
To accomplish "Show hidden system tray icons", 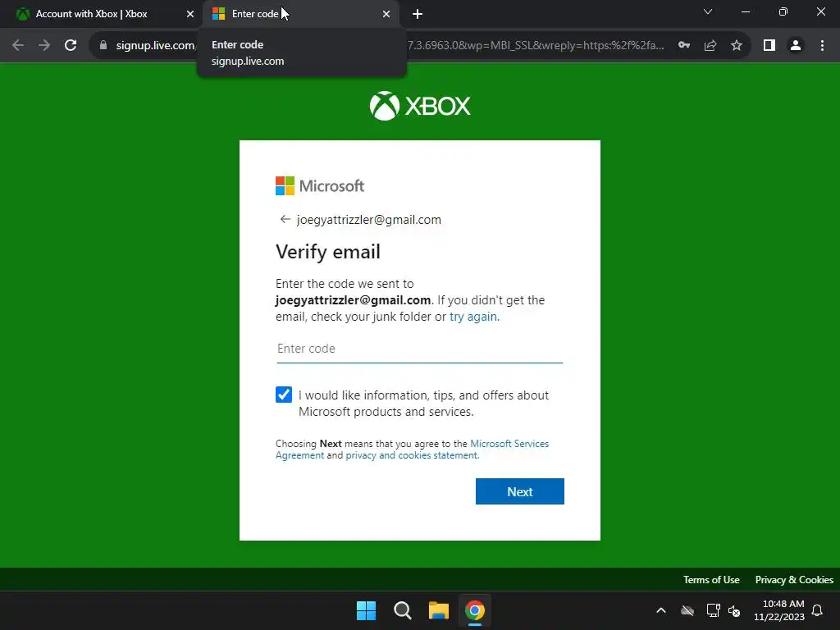I will click(x=661, y=610).
